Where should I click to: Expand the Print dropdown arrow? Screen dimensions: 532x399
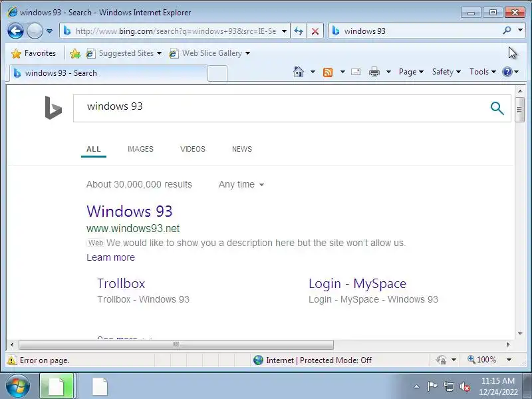[388, 72]
